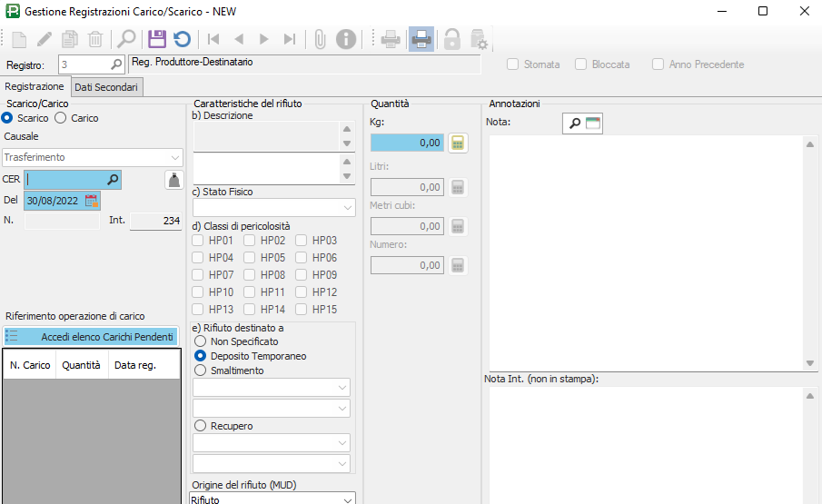Open the calculator next to Kg field
822x504 pixels.
[458, 143]
